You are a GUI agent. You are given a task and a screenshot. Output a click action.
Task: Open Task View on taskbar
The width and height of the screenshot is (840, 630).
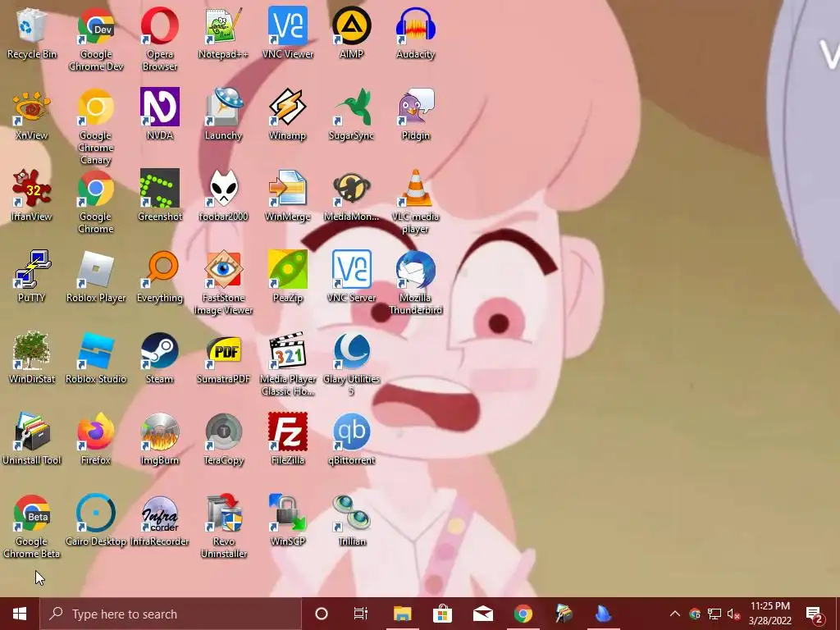pyautogui.click(x=361, y=614)
